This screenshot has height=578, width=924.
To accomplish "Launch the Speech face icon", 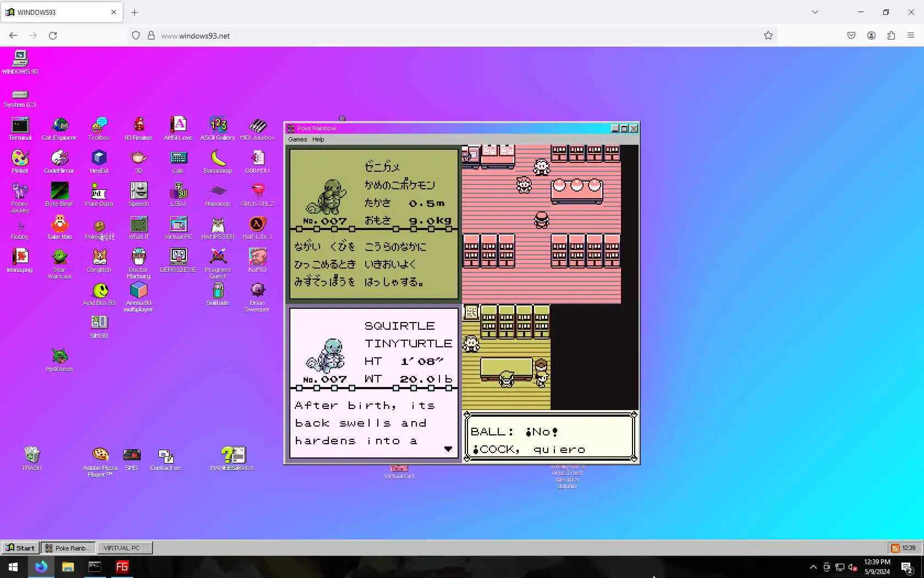I will point(139,195).
